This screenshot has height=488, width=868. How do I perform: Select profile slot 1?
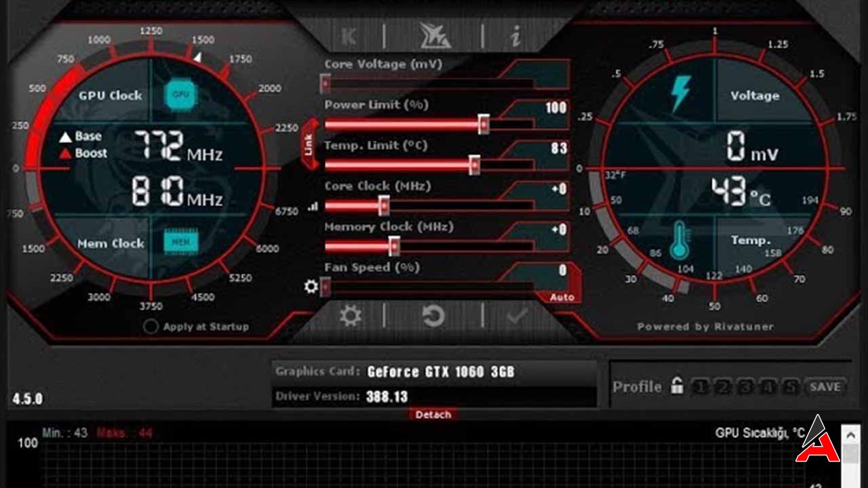pyautogui.click(x=700, y=387)
